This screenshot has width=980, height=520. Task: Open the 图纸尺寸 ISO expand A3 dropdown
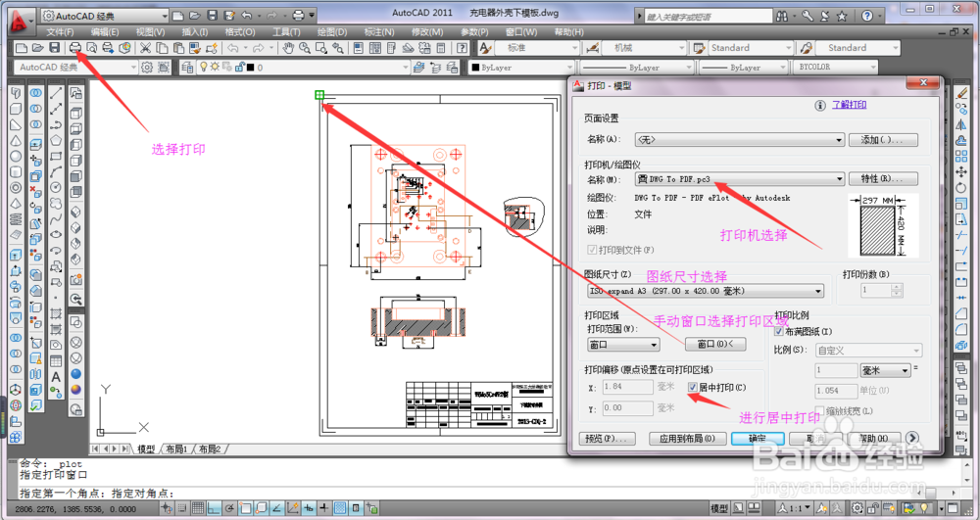point(705,291)
